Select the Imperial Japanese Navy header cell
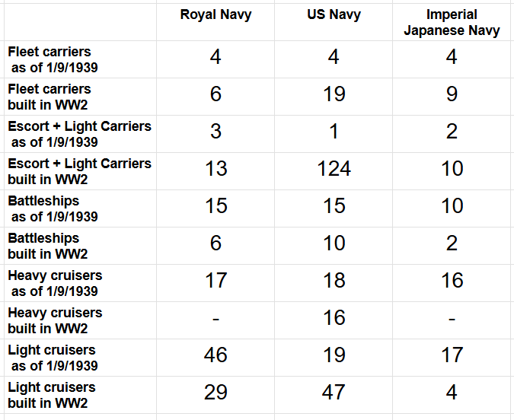Screen dimensions: 514x420 [x=452, y=22]
